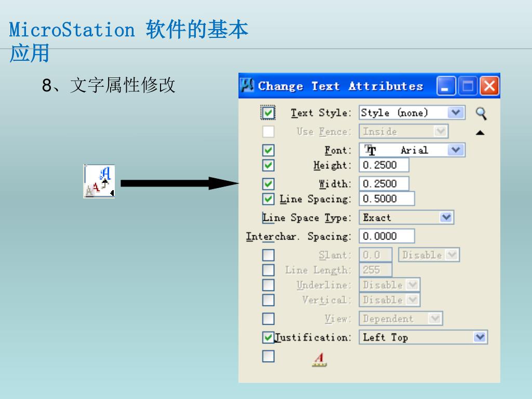Screen dimensions: 532x399
Task: Click the Line Length 255 field
Action: (376, 270)
